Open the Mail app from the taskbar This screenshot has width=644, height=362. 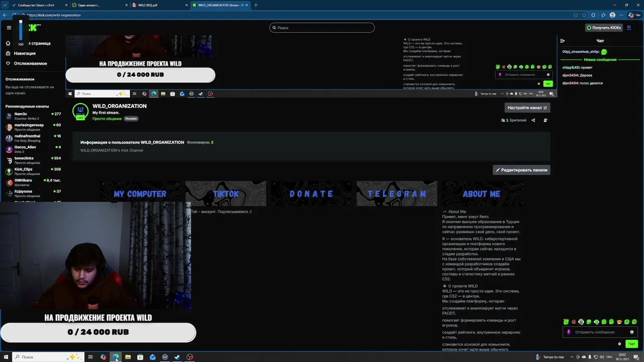pos(152,357)
